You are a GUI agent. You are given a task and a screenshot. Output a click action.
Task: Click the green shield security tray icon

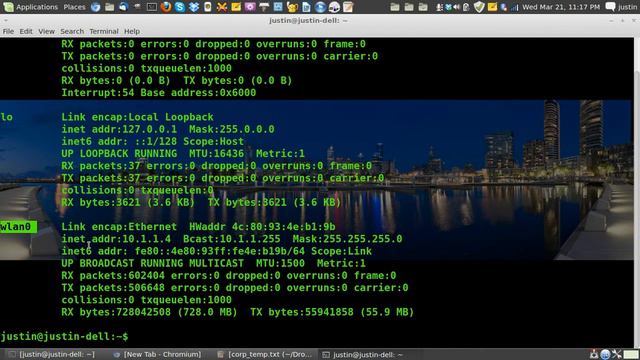point(479,7)
